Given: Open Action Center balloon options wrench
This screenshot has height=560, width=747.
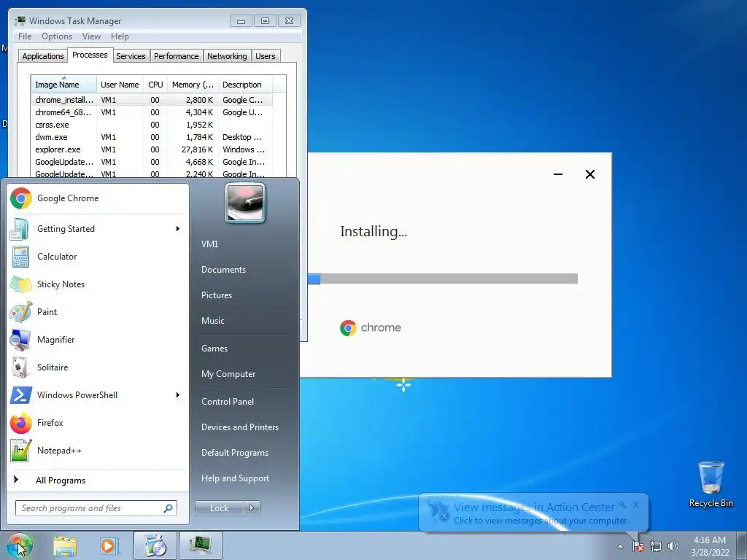Looking at the screenshot, I should (622, 505).
